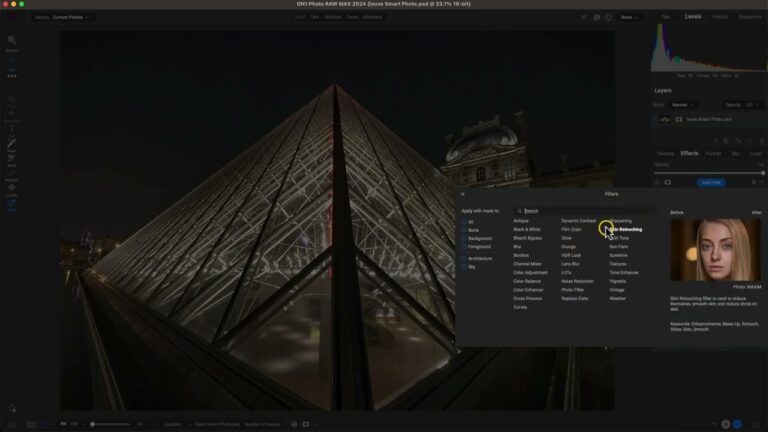Choose the Tone Enhancer filter

click(x=624, y=273)
